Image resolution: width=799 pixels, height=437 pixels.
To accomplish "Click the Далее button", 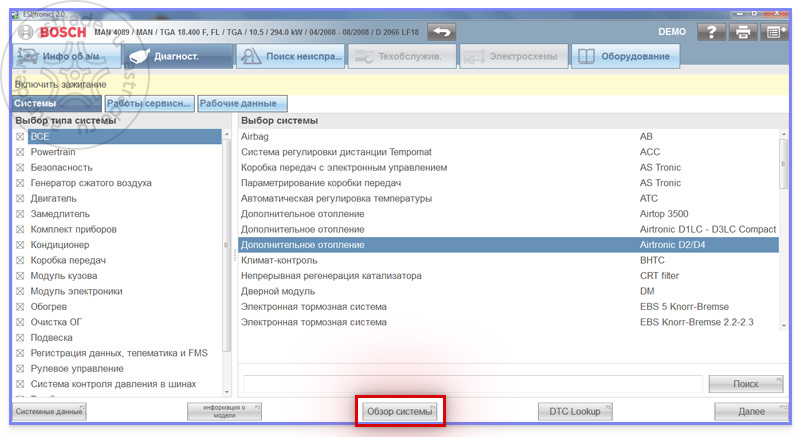I will click(x=752, y=412).
